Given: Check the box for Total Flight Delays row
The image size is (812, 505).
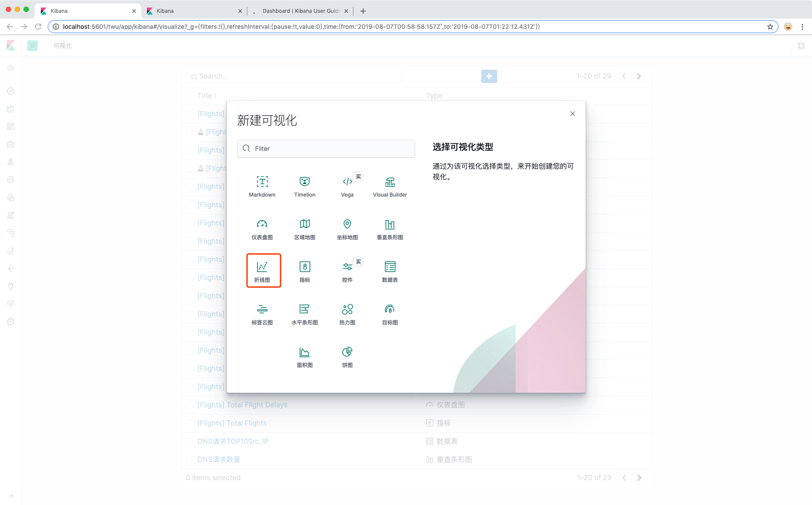Looking at the screenshot, I should click(189, 405).
